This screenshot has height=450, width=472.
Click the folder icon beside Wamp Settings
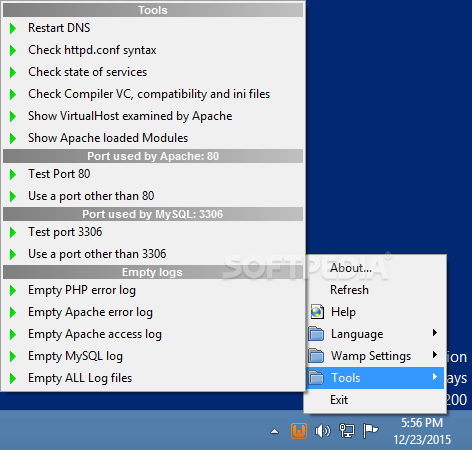[316, 356]
